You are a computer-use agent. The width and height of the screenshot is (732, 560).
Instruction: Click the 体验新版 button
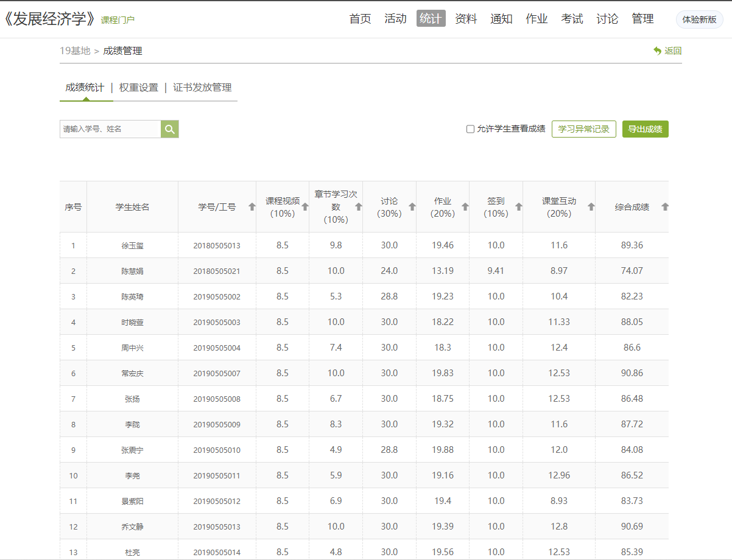tap(699, 19)
